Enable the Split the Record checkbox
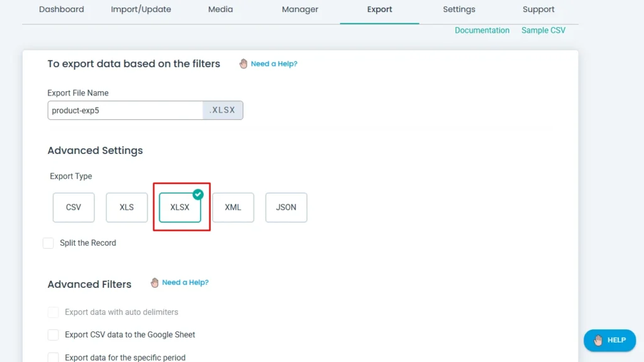 48,243
